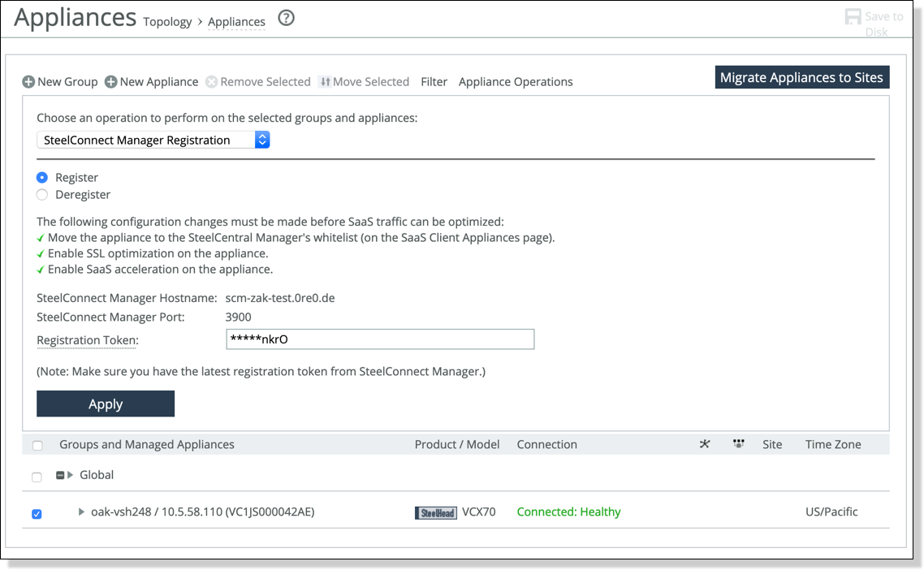Expand the Global group triangle

[70, 475]
